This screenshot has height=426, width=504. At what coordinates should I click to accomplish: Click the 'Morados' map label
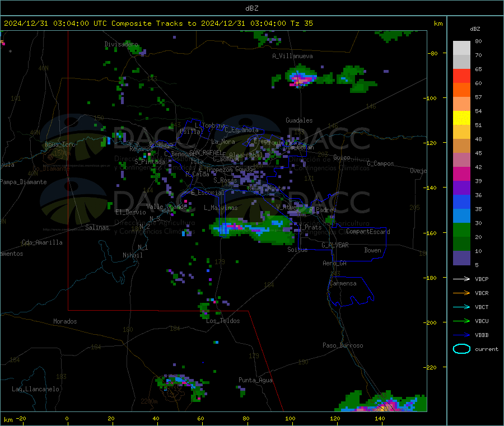pos(65,321)
